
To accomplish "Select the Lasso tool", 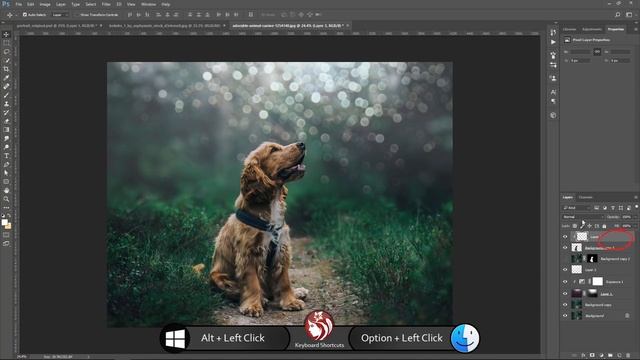I will tap(6, 52).
